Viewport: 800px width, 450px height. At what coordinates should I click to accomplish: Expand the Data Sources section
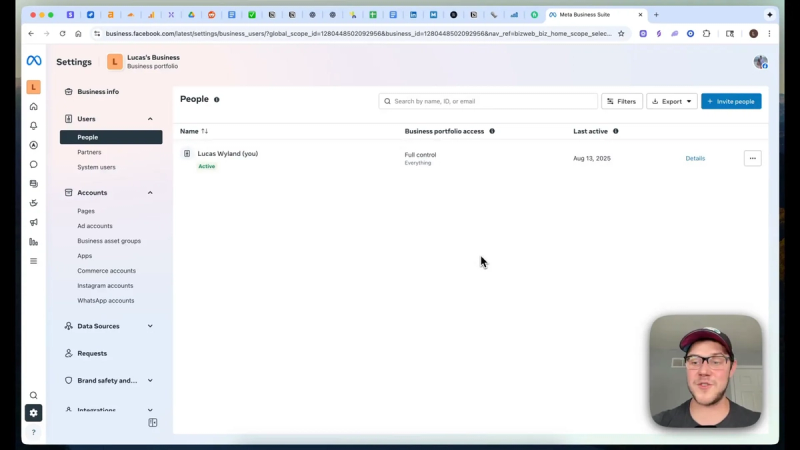pos(150,326)
